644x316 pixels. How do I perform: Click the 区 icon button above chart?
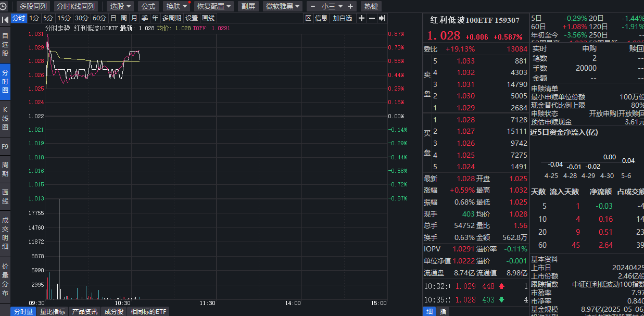308,18
